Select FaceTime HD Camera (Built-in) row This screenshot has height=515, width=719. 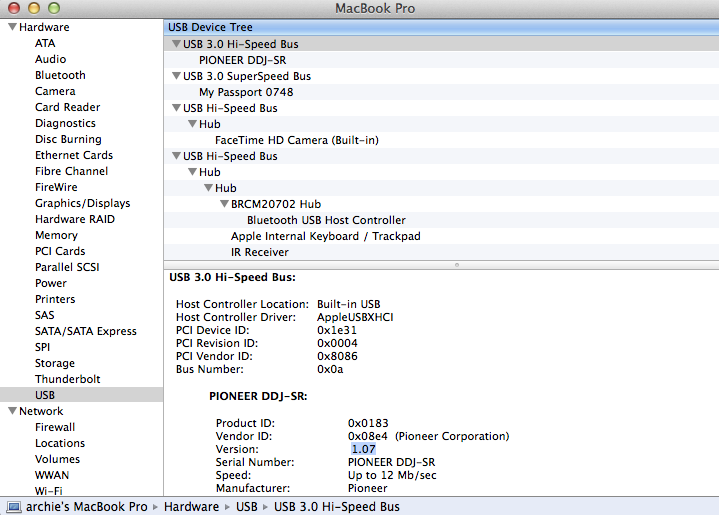441,140
